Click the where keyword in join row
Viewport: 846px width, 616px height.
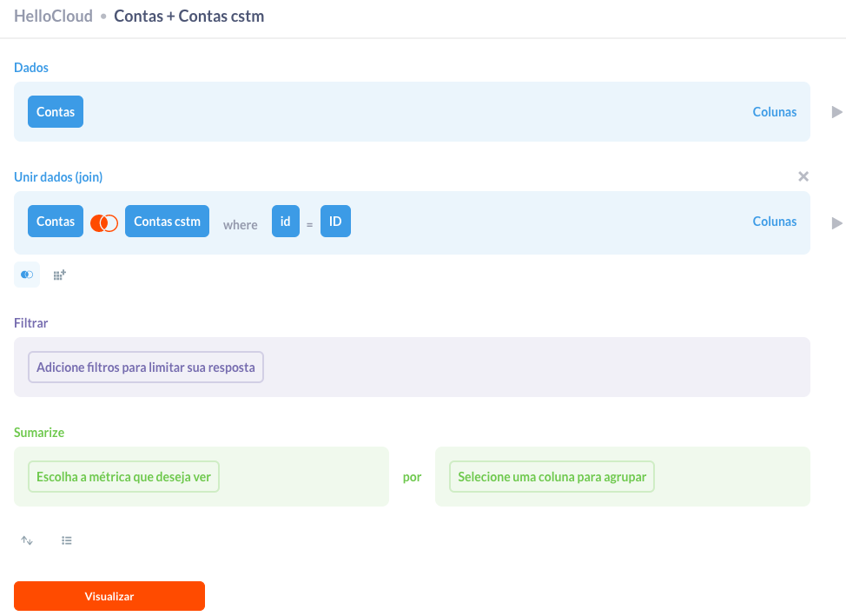tap(240, 224)
